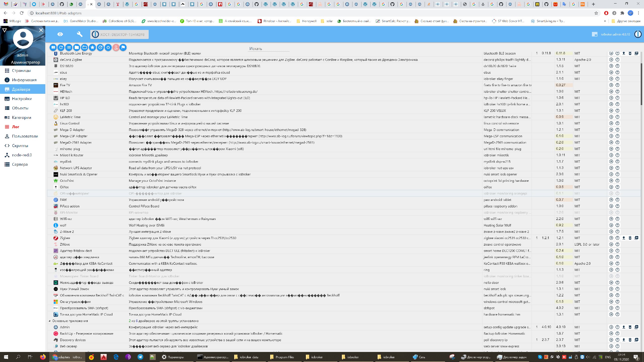Open help for Nuki Smartlock & Opener
644x362 pixels.
[617, 174]
